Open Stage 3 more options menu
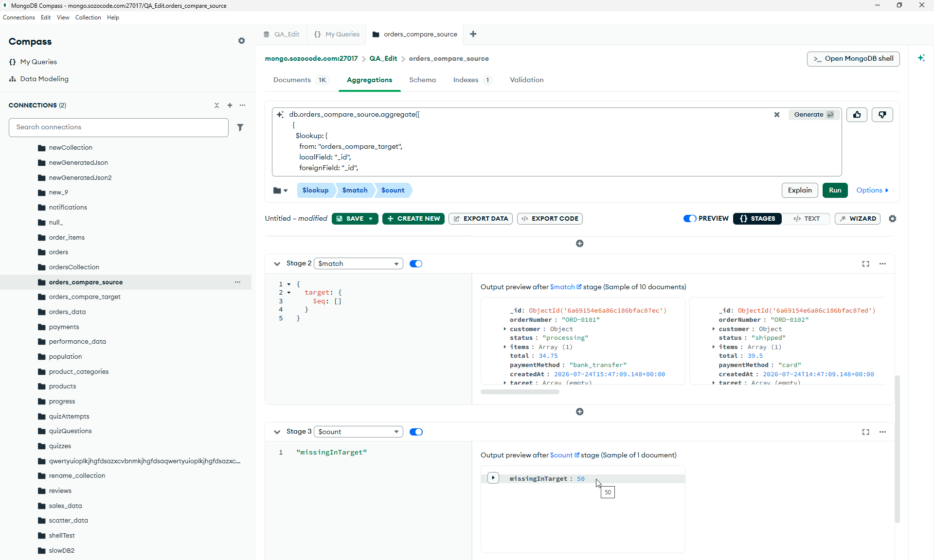The height and width of the screenshot is (560, 934). (x=882, y=432)
